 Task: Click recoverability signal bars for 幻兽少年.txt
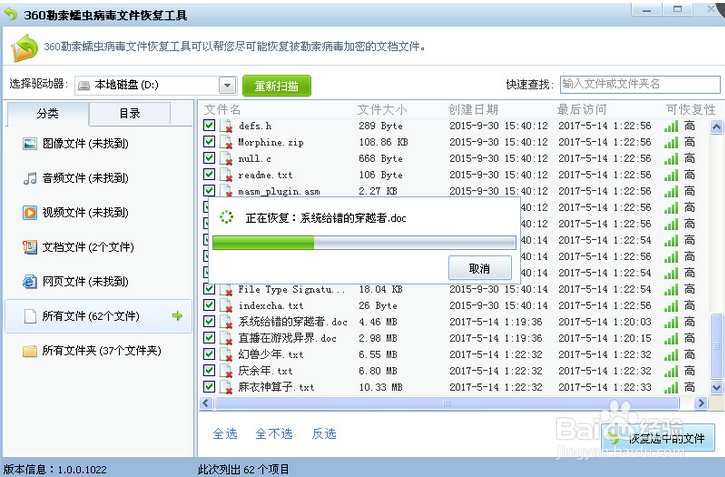point(671,355)
